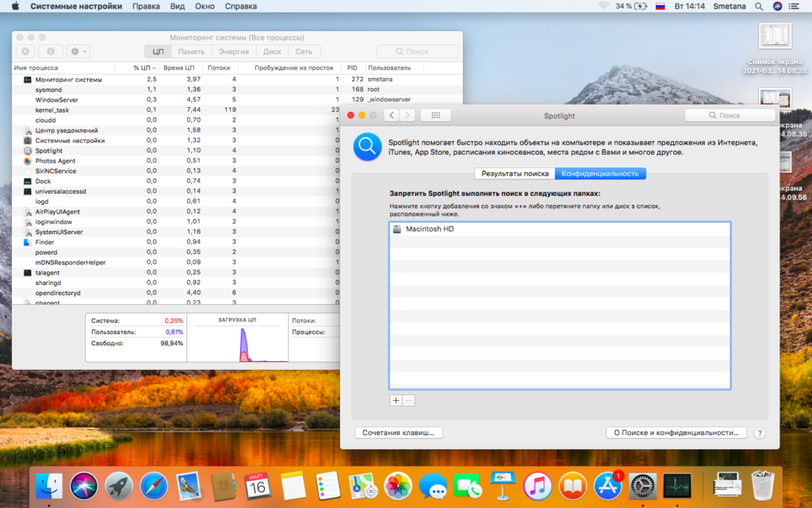Select Macintosh HD in exclusion list
Viewport: 812px width, 508px height.
[x=560, y=229]
